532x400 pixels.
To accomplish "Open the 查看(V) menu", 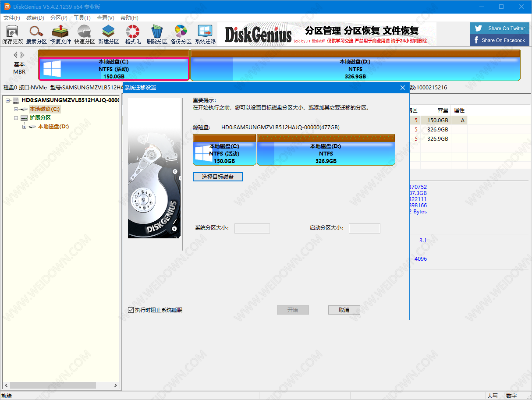I will click(x=106, y=18).
